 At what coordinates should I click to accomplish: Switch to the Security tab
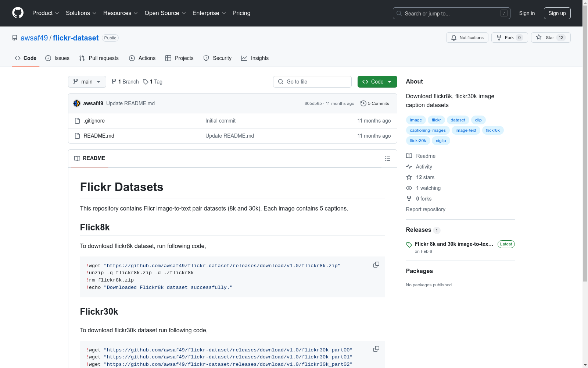218,58
